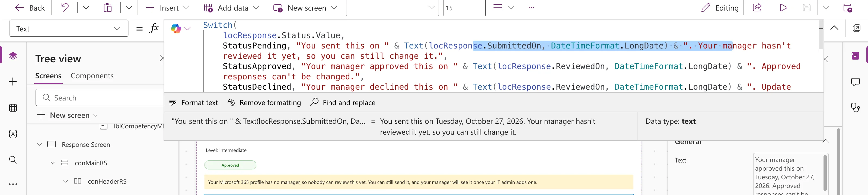
Task: Click the Publish icon
Action: tap(847, 7)
